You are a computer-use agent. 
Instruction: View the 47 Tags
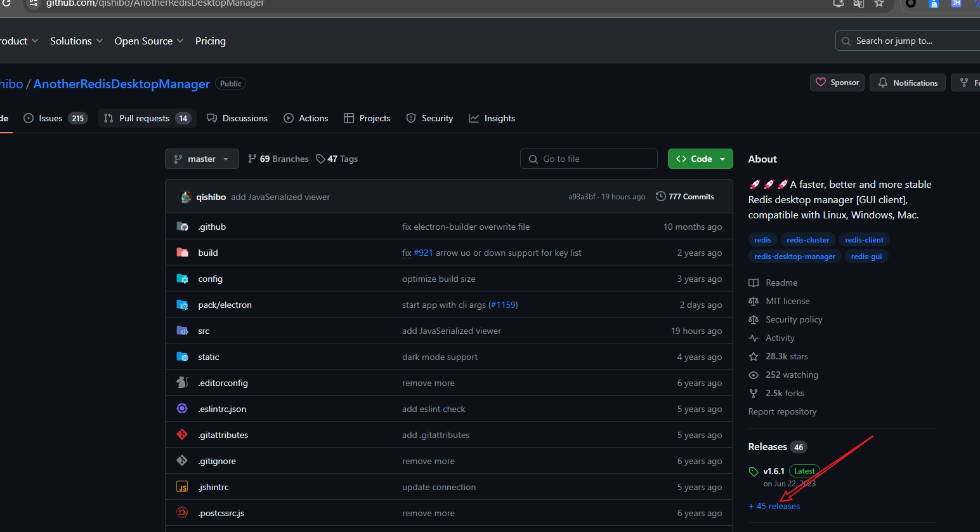click(337, 159)
